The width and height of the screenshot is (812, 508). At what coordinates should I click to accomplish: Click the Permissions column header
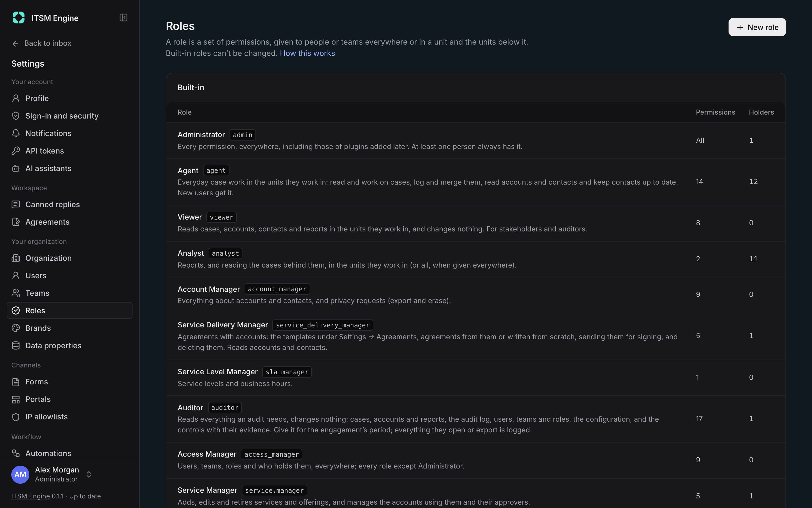(715, 112)
